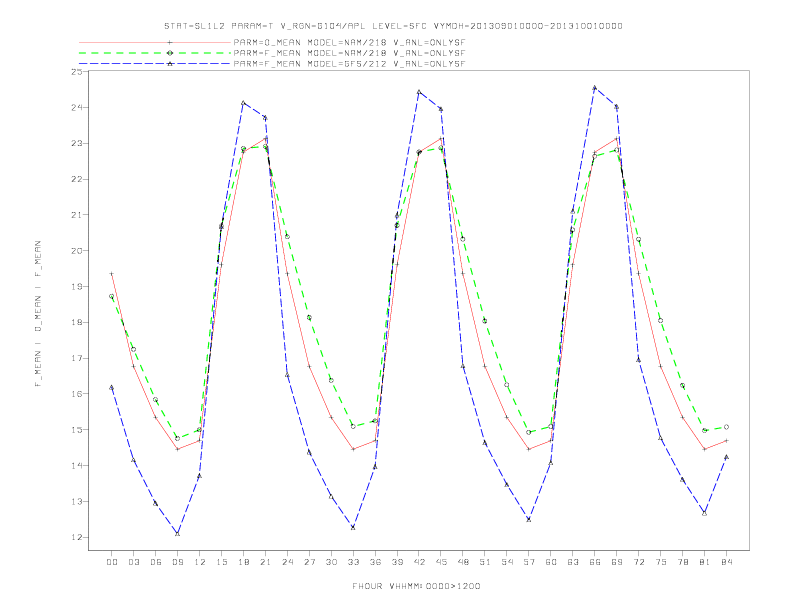Click y-axis tick label 23
The height and width of the screenshot is (612, 792).
coord(77,143)
